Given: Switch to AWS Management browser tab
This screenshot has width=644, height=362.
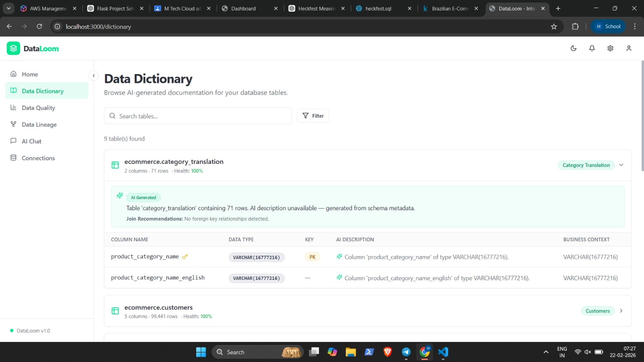Looking at the screenshot, I should pyautogui.click(x=48, y=8).
